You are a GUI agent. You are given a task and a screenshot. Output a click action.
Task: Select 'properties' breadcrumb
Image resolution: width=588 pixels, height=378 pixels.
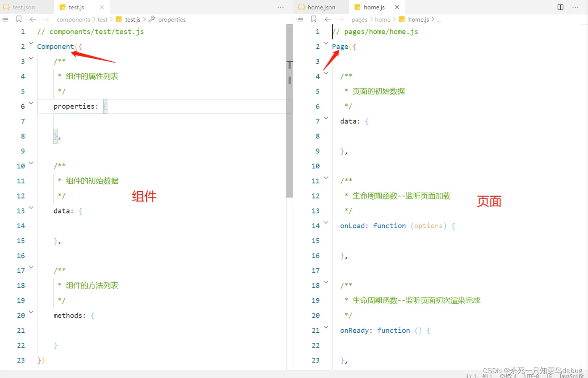(172, 20)
